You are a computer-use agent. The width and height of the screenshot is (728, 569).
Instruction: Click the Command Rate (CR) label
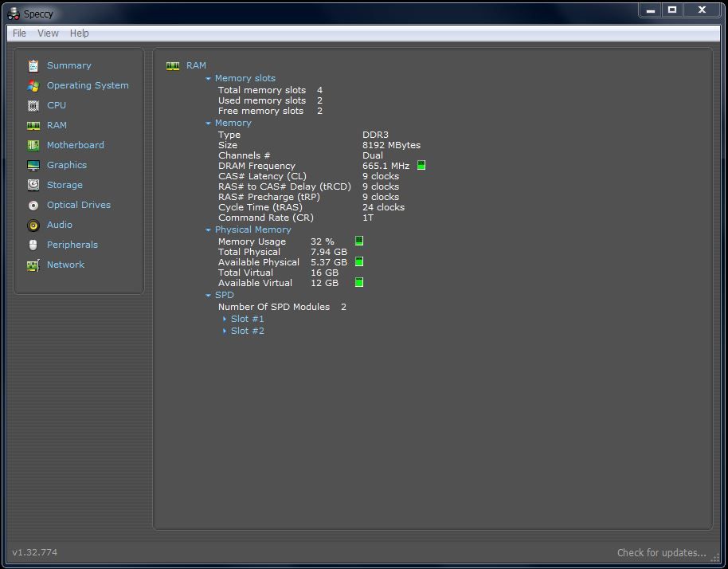[x=266, y=218]
